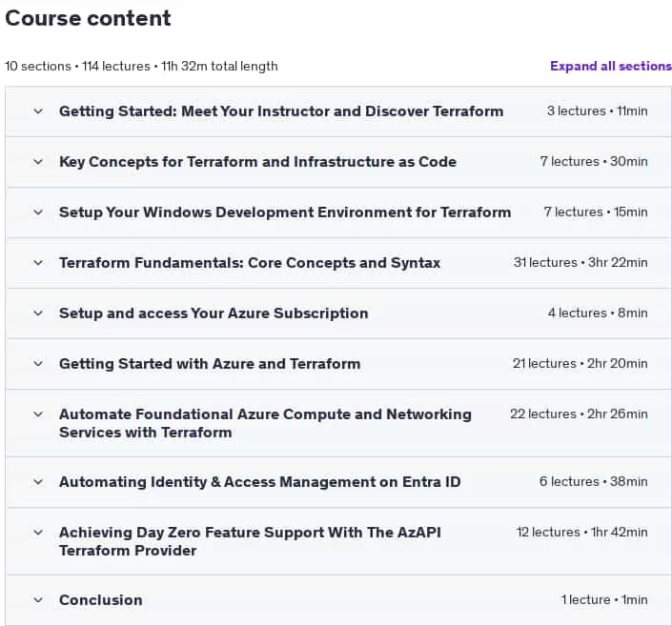Select 'Achieving Day Zero Feature Support With The AzAPI' title

coord(250,541)
